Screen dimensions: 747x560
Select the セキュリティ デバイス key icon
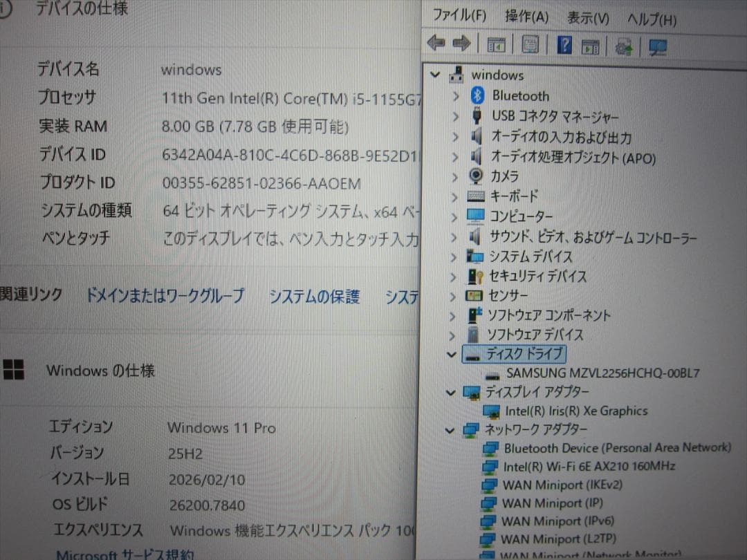coord(475,276)
